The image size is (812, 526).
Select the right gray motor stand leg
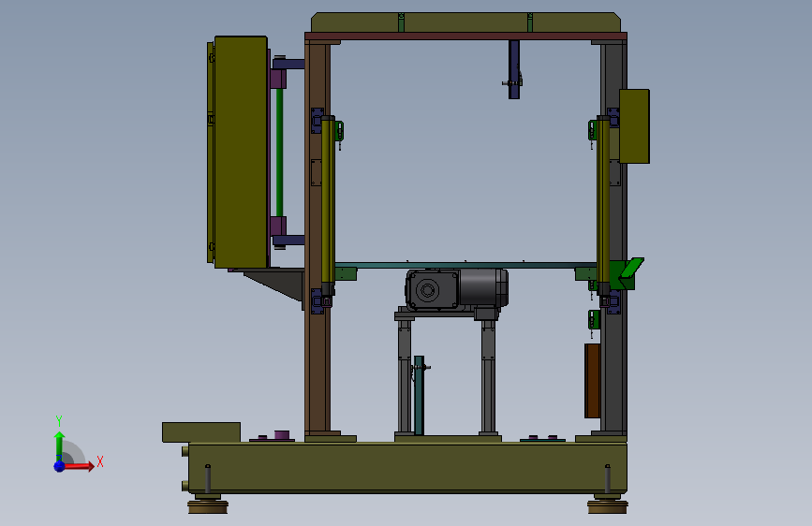[488, 376]
